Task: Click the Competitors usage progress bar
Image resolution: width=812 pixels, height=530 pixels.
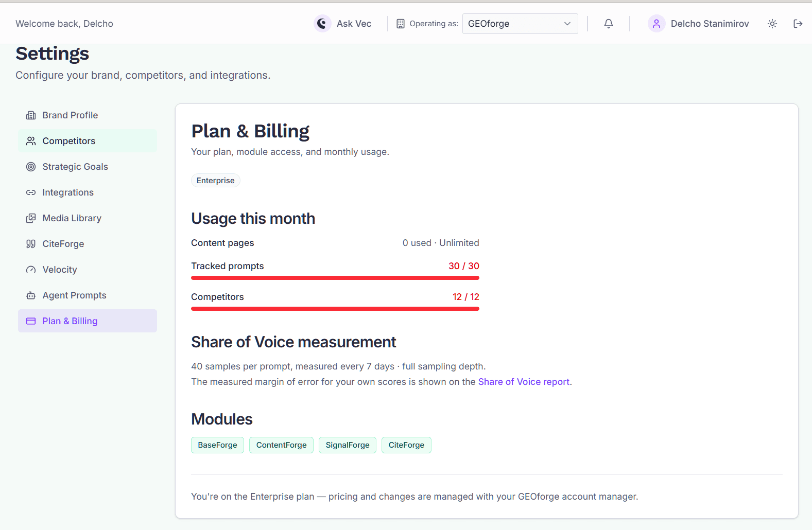Action: tap(335, 309)
